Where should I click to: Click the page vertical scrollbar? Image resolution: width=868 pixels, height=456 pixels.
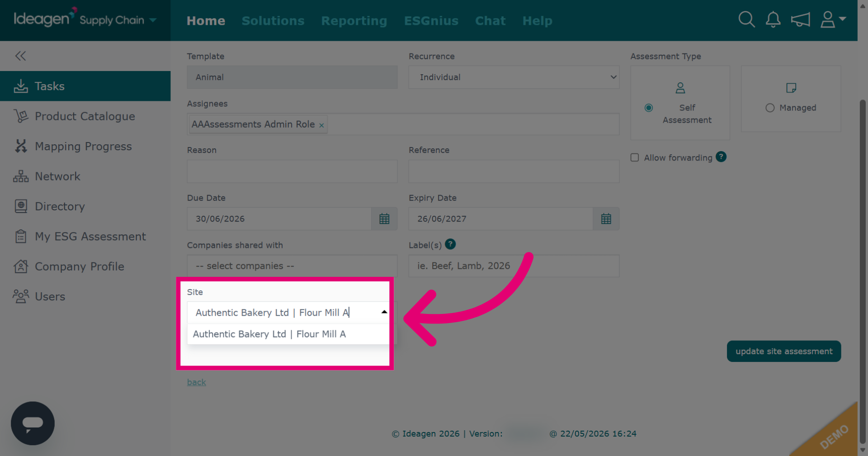point(863,271)
